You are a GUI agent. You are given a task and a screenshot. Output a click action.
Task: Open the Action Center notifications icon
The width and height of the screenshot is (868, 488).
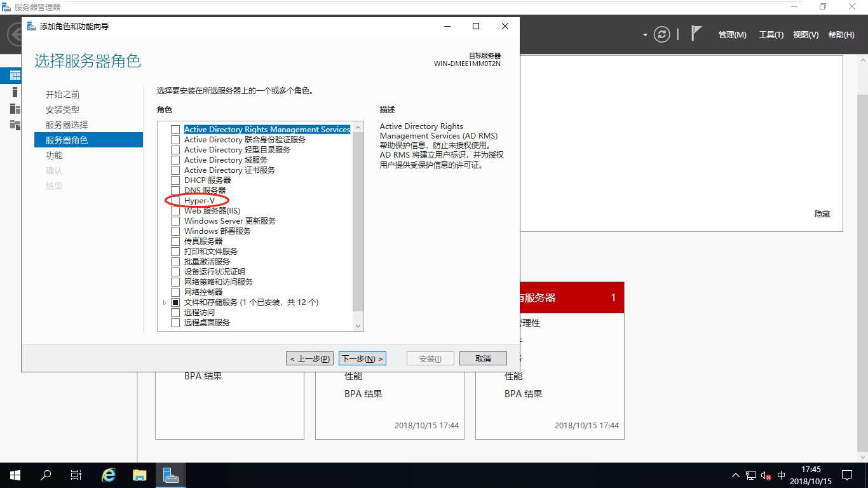pos(847,475)
